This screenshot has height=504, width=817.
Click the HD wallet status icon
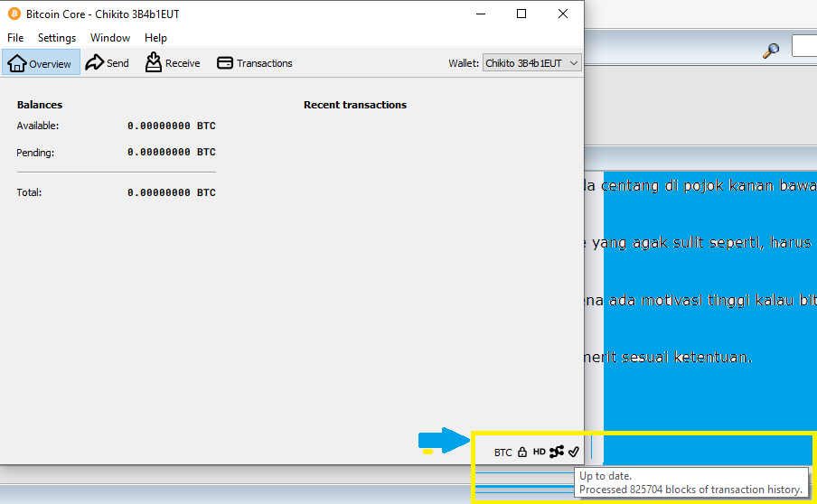pos(540,452)
